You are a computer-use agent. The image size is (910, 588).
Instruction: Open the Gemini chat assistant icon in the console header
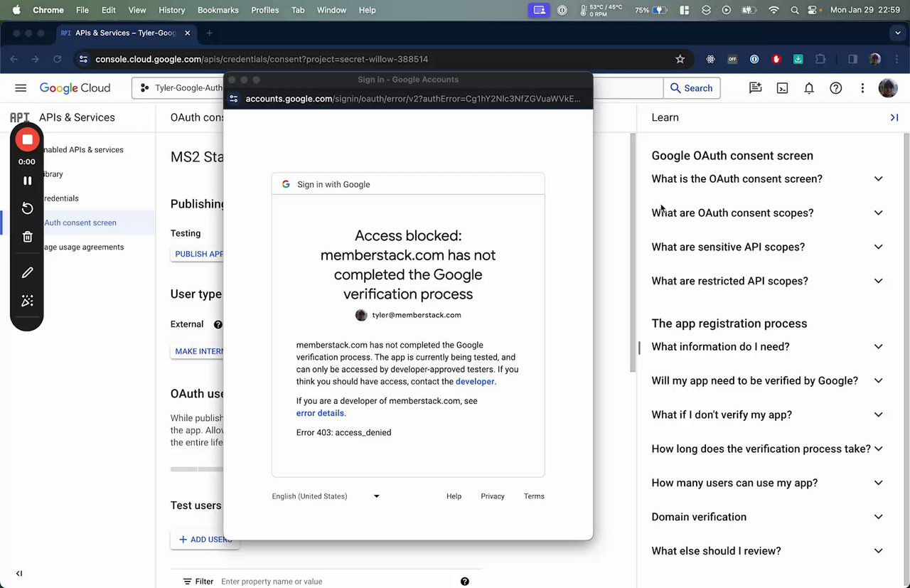point(755,88)
